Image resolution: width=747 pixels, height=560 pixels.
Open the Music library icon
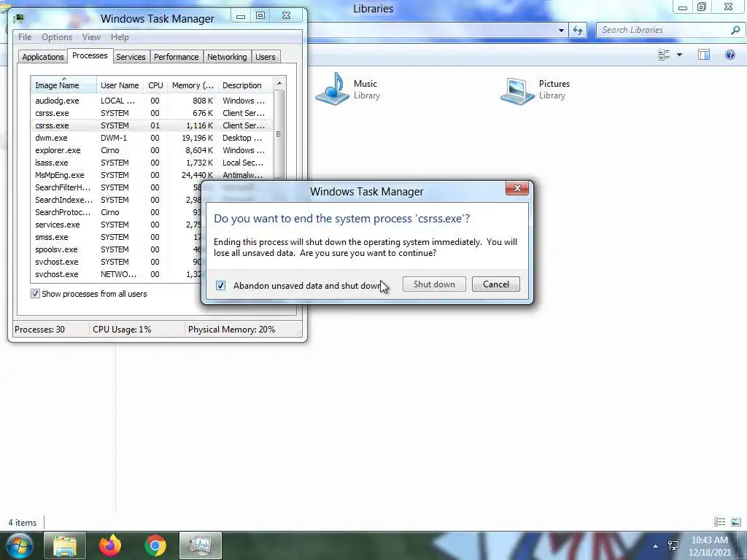pyautogui.click(x=333, y=89)
